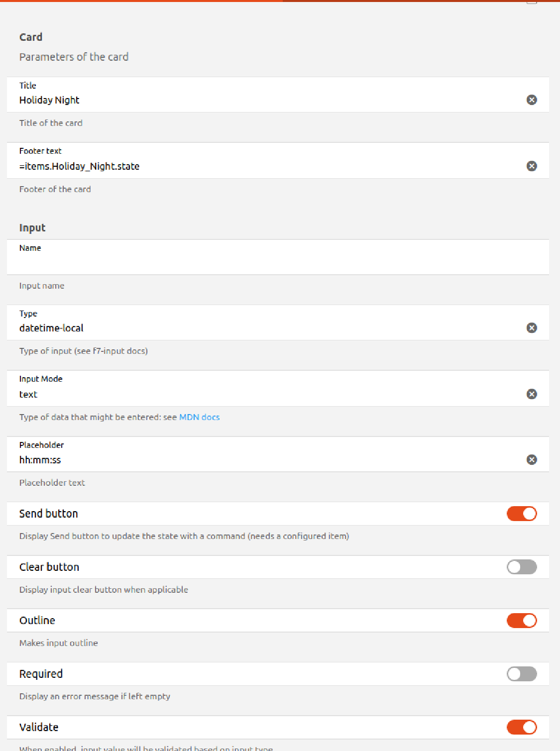Clear the Type field value
This screenshot has width=560, height=751.
[532, 328]
